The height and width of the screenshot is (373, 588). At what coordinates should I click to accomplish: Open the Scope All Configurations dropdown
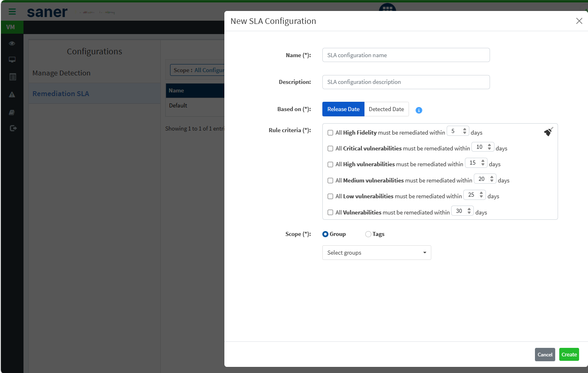pyautogui.click(x=198, y=70)
